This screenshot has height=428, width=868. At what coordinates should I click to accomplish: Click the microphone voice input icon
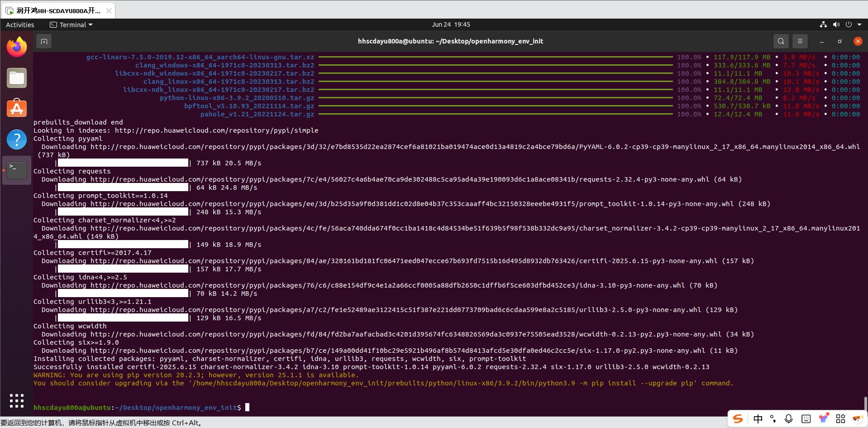click(789, 419)
